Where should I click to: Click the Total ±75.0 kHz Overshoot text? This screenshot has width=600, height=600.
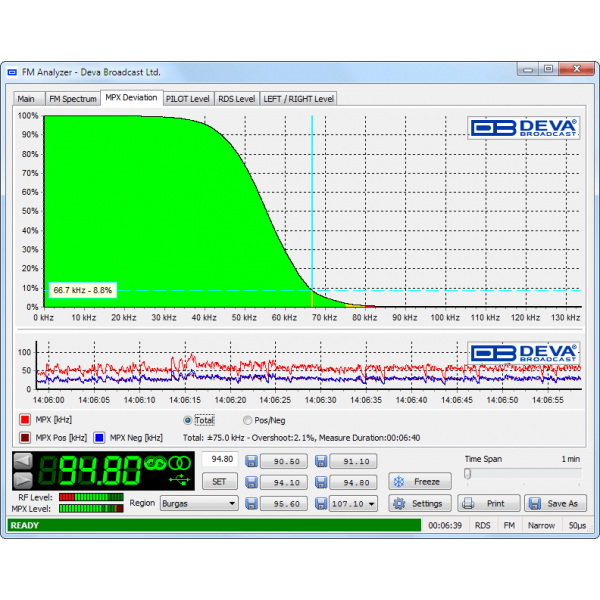(301, 438)
